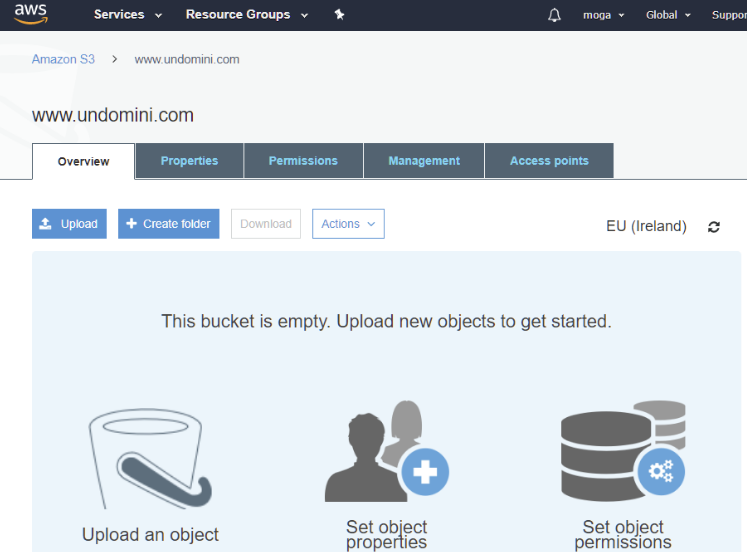747x552 pixels.
Task: Click the www.undomini.com breadcrumb text
Action: click(x=187, y=60)
